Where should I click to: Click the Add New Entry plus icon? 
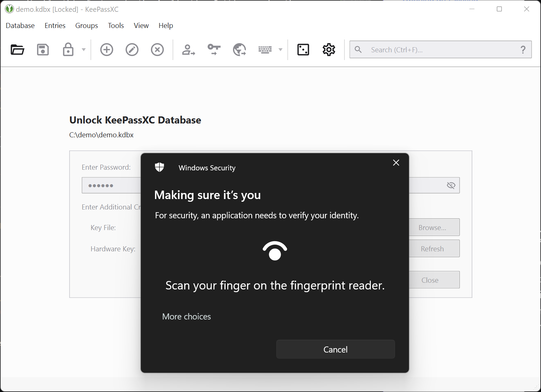click(x=107, y=50)
